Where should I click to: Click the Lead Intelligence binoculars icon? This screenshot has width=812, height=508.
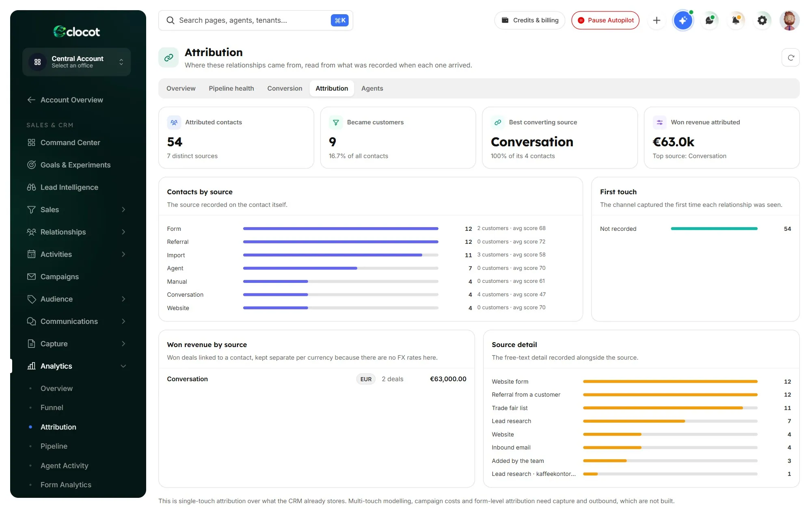(31, 187)
